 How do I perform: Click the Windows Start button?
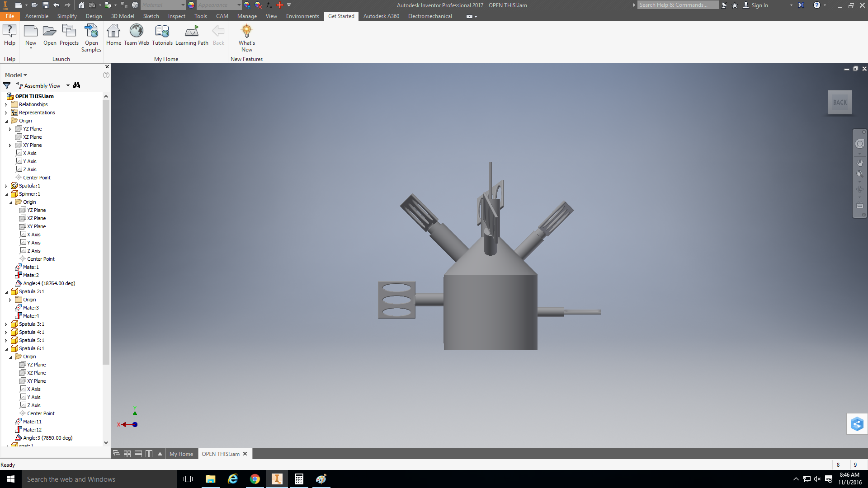click(x=11, y=479)
